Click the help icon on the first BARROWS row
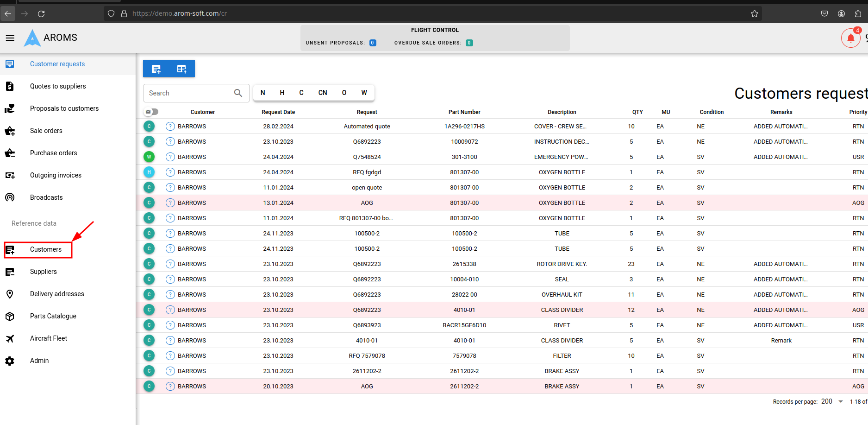868x425 pixels. tap(170, 127)
